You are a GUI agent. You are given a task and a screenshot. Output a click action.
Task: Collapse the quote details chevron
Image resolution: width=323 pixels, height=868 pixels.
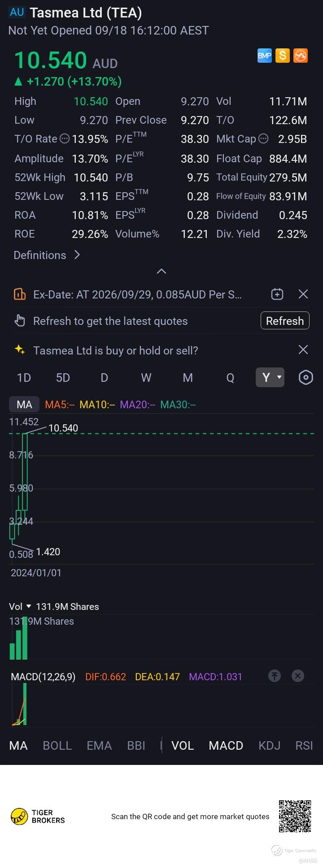pos(161,271)
